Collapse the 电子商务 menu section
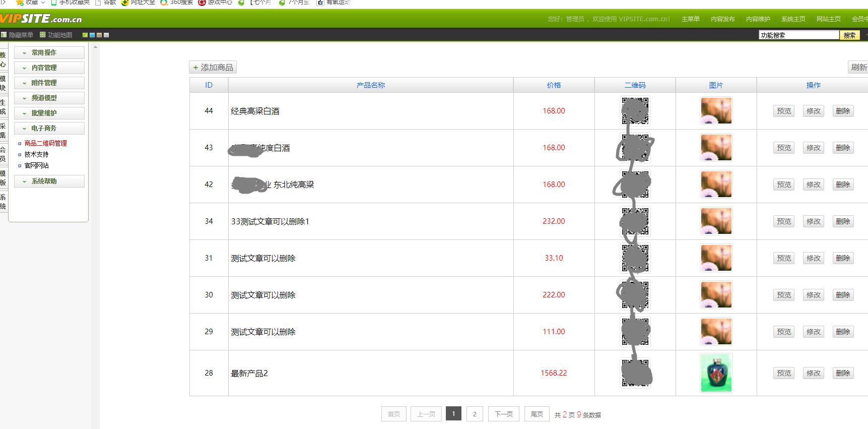 coord(49,128)
